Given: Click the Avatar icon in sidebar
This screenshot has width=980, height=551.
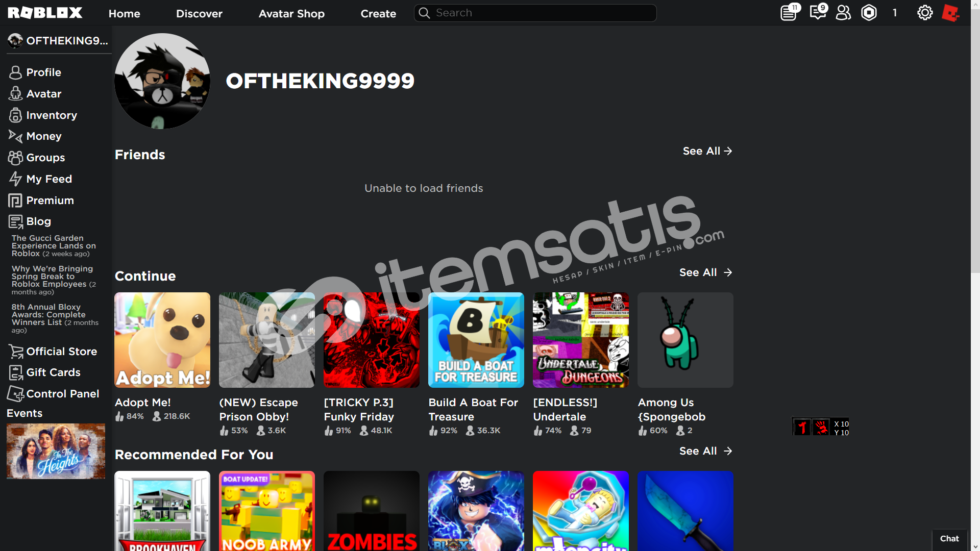Looking at the screenshot, I should click(x=15, y=94).
